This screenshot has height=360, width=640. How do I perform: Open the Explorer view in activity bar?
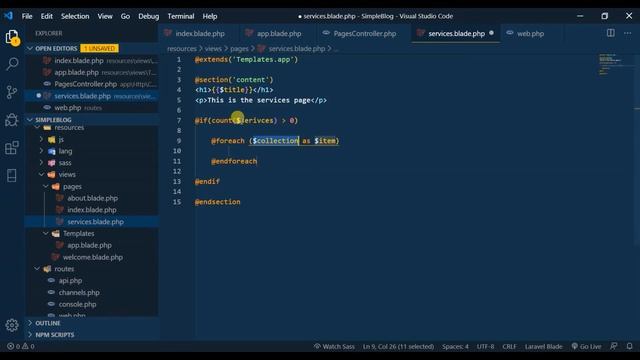[12, 38]
